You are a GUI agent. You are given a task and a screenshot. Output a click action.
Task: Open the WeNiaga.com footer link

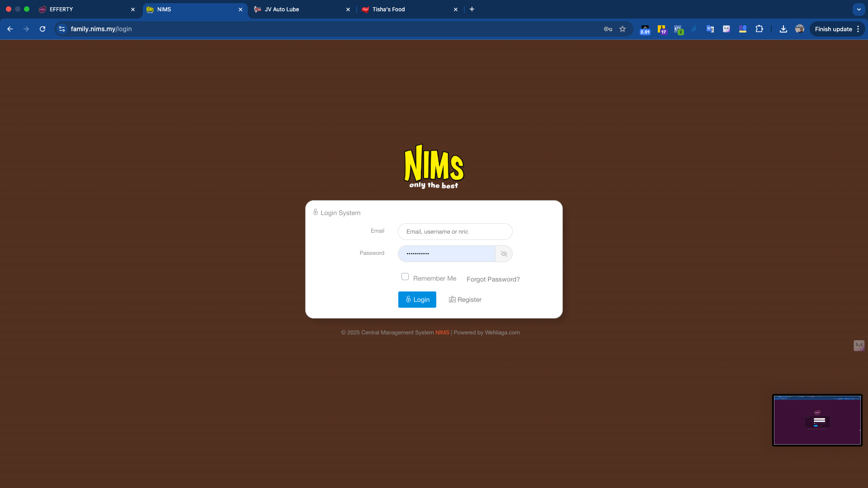click(502, 333)
